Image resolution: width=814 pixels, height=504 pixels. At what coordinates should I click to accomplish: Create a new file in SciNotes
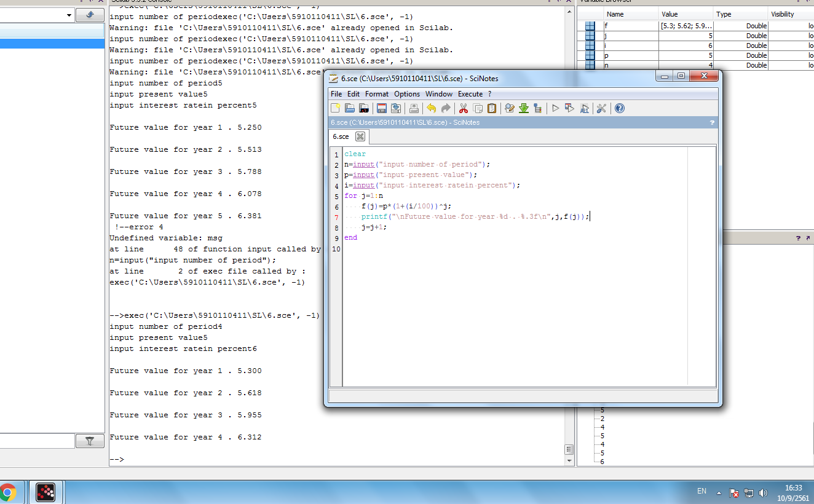[x=335, y=108]
